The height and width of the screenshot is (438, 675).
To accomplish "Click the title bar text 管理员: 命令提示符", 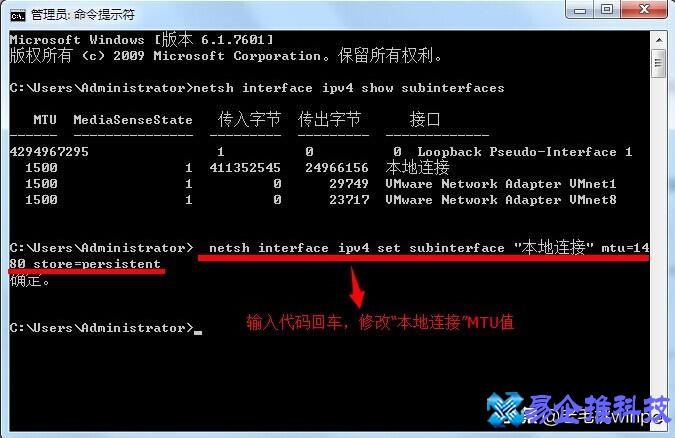I will [83, 16].
